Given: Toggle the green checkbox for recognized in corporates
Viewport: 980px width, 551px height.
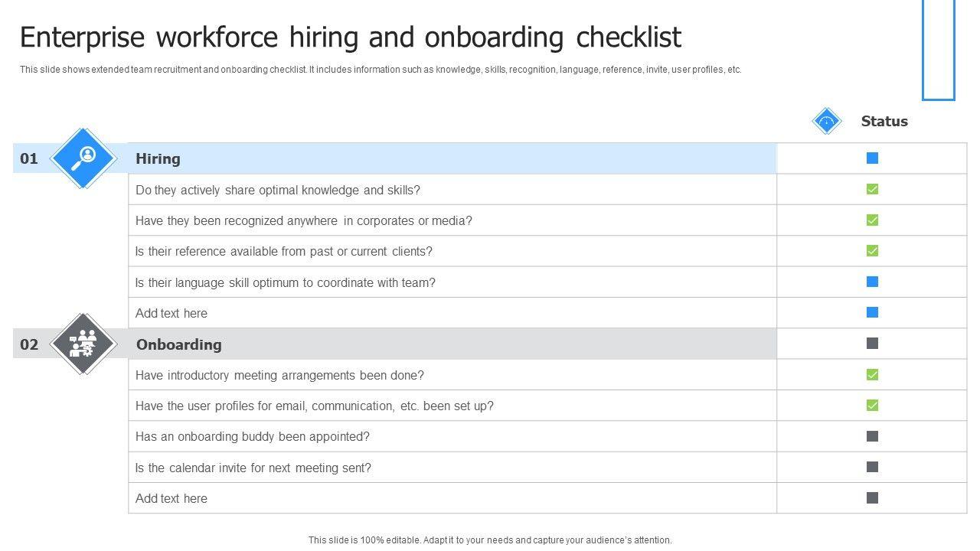Looking at the screenshot, I should pos(872,220).
